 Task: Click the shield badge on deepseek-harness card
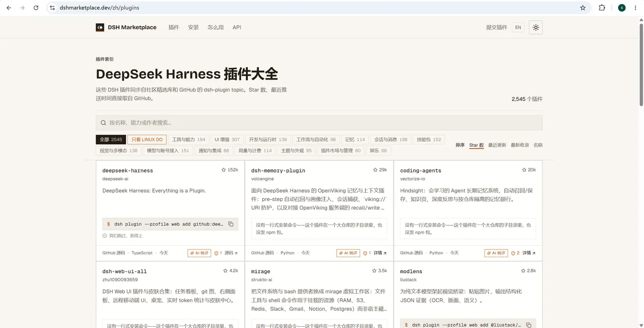tap(218, 253)
